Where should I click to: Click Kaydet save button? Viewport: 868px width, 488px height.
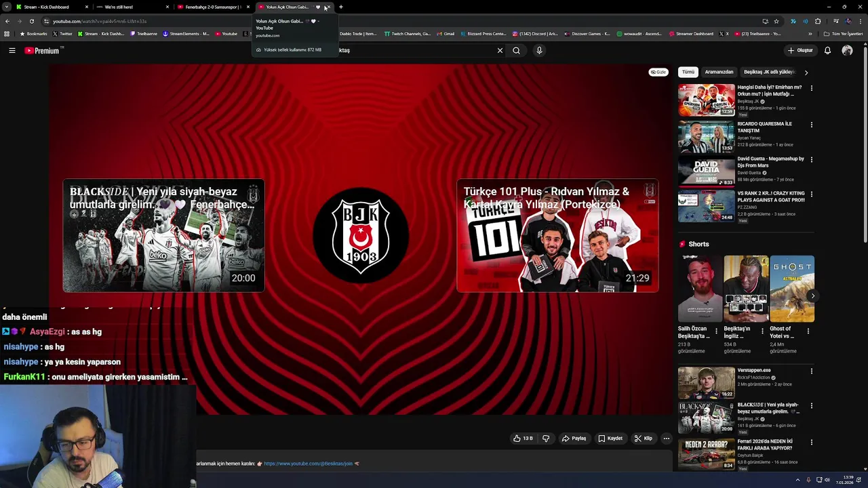(610, 439)
